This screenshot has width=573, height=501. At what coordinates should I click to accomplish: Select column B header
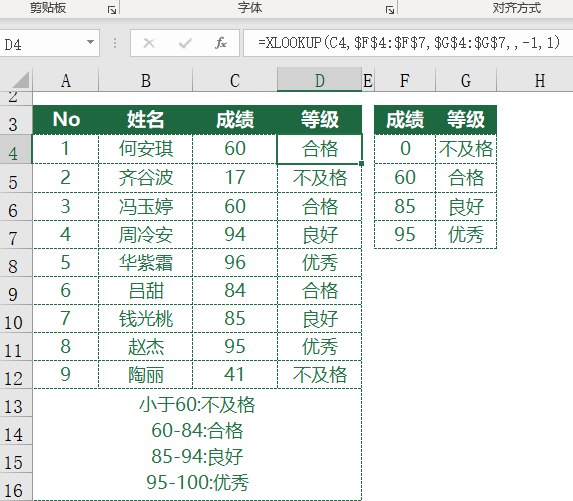tap(145, 80)
